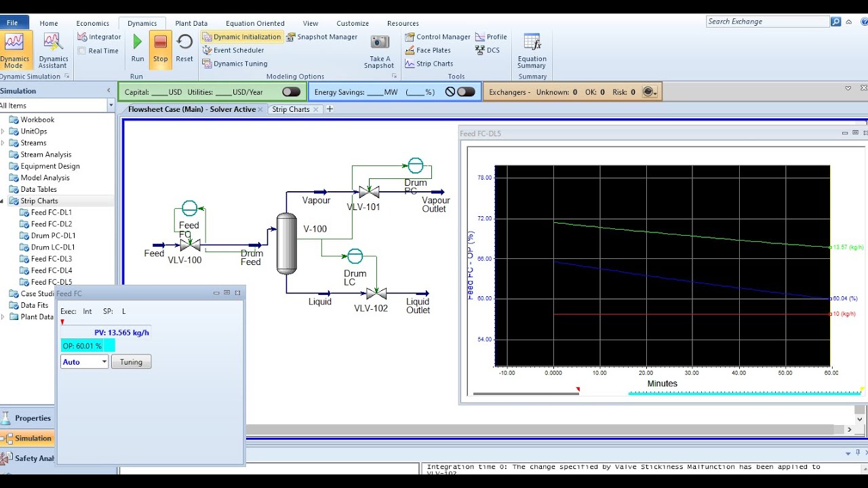868x488 pixels.
Task: Open the Simulation environment
Action: [27, 439]
